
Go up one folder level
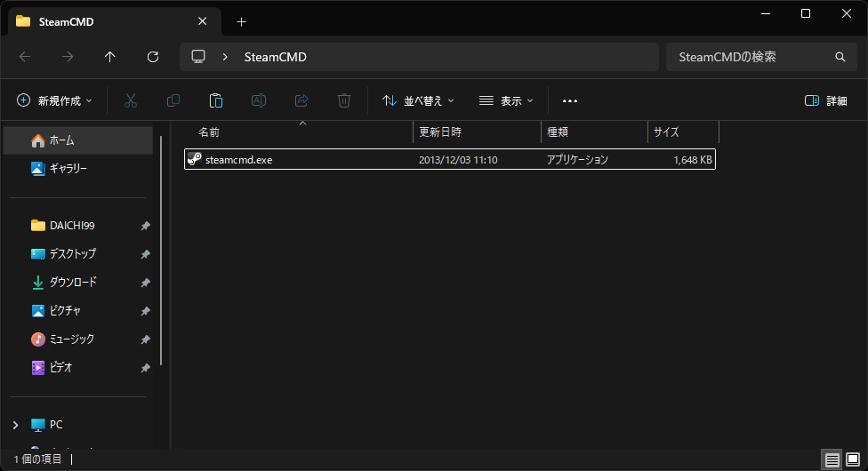click(110, 57)
